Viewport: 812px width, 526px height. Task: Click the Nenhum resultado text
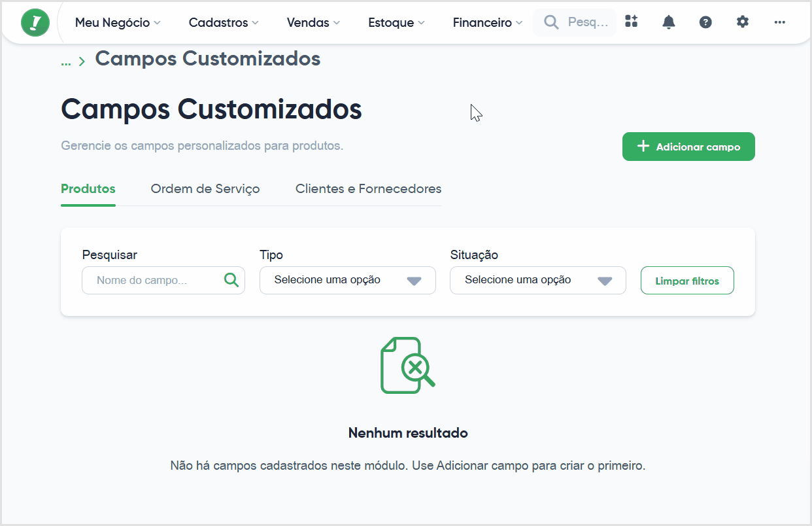tap(408, 433)
